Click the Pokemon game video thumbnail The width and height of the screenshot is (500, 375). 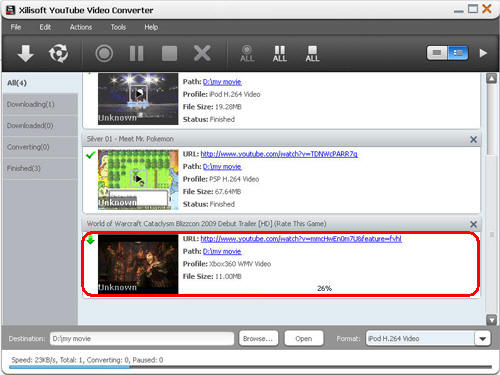pyautogui.click(x=138, y=180)
